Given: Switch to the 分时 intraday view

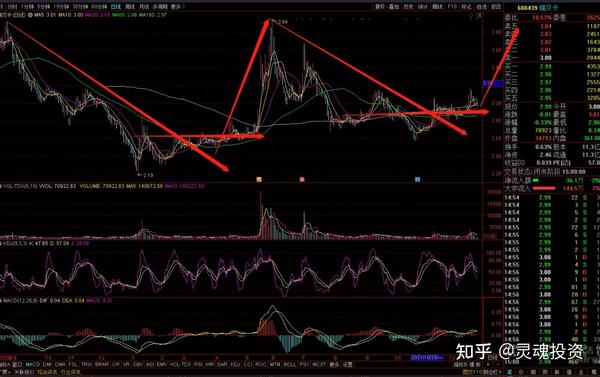Looking at the screenshot, I should click(x=12, y=7).
